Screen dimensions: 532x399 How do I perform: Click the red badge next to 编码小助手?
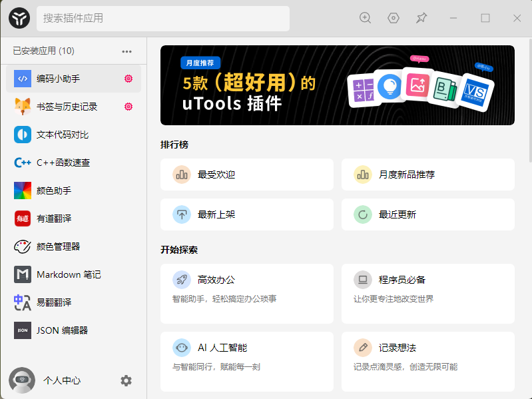[x=129, y=79]
